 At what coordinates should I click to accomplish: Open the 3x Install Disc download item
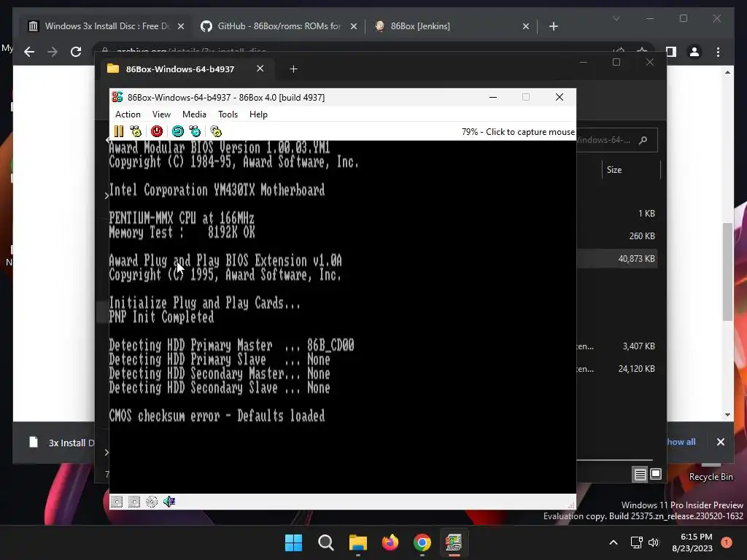[x=61, y=443]
